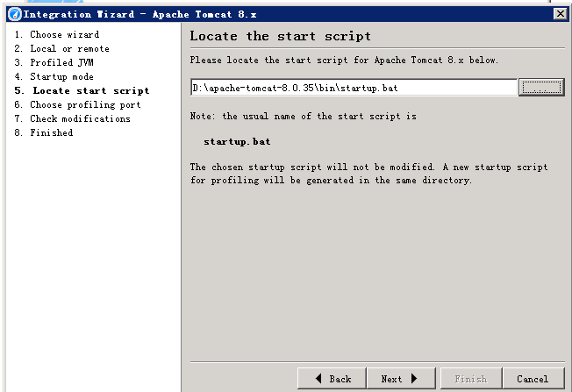Select step '1. Choose wizard'

point(57,35)
